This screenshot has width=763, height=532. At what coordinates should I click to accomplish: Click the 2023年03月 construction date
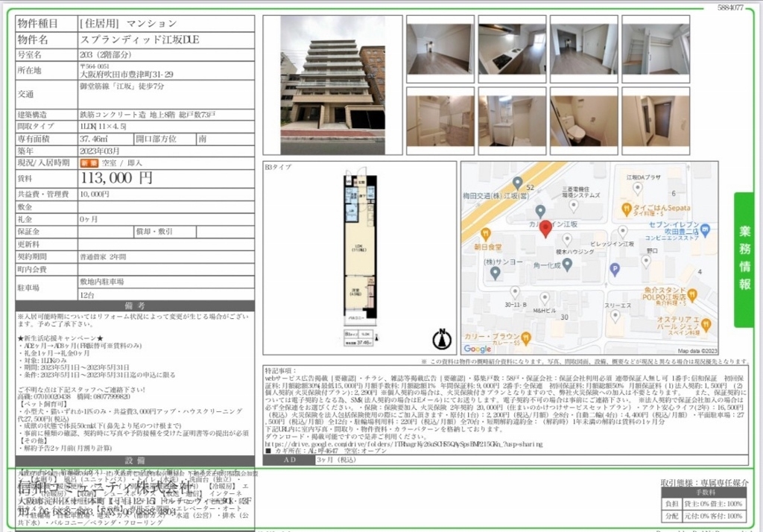(101, 151)
